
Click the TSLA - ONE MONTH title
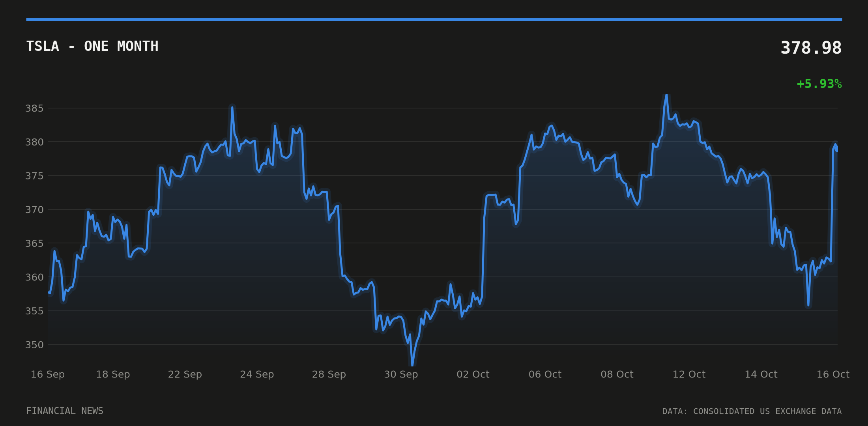(x=92, y=46)
